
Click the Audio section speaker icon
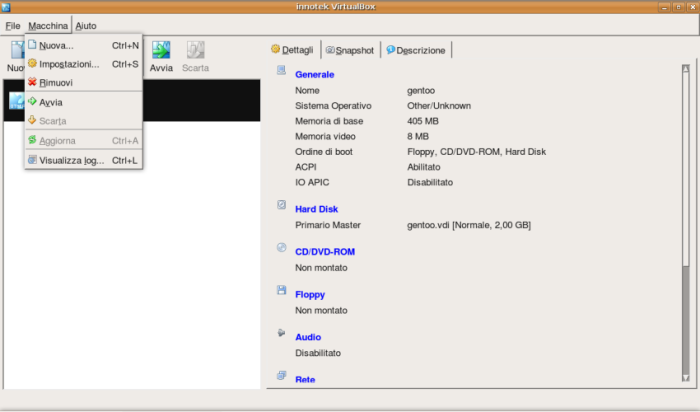click(281, 333)
